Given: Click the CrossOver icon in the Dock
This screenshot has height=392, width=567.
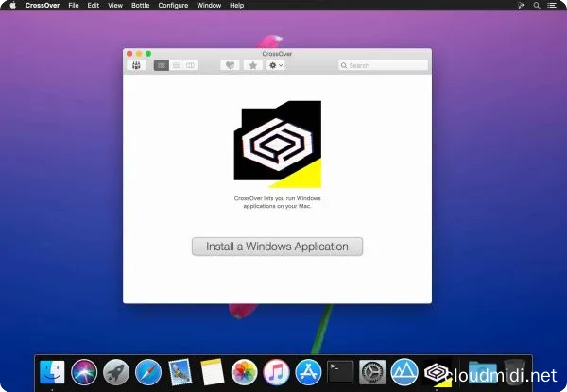Looking at the screenshot, I should (x=437, y=372).
